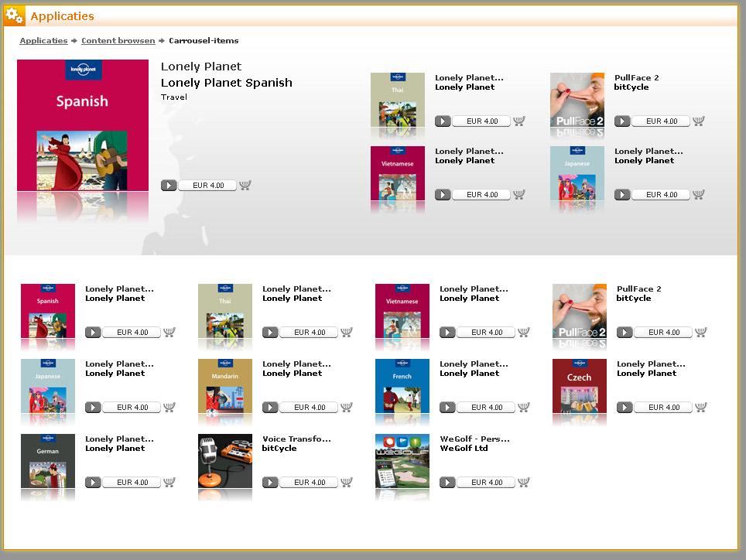746x560 pixels.
Task: Click EUR 4.00 price button for Voice Transfo...
Action: point(310,482)
